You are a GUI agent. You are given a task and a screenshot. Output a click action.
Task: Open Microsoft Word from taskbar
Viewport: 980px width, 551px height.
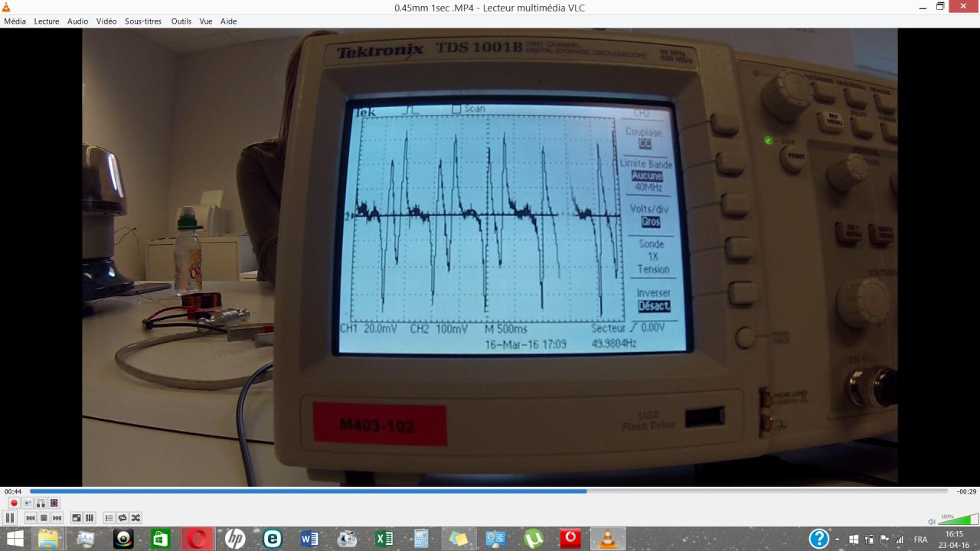coord(309,539)
